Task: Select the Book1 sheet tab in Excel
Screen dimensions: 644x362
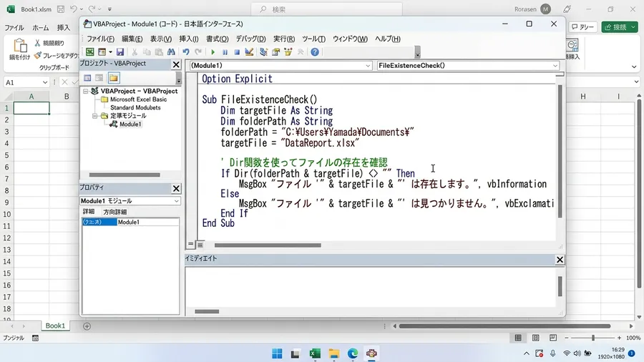Action: tap(55, 326)
